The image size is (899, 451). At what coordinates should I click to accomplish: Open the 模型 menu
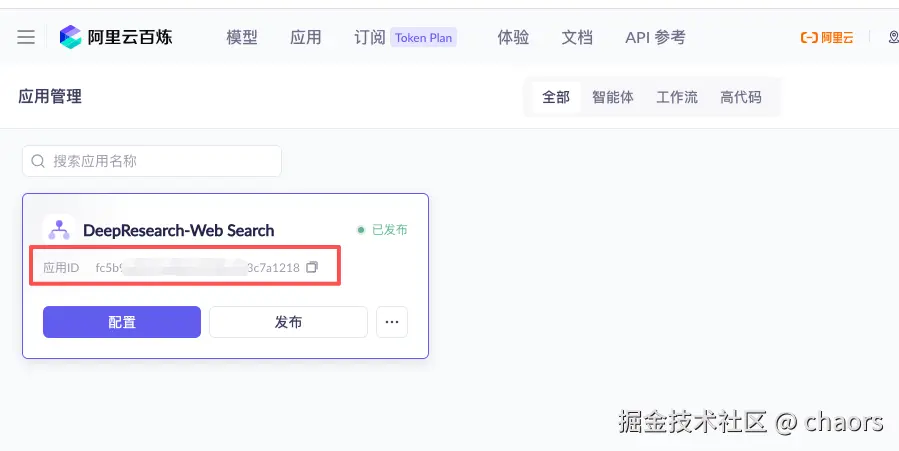coord(241,38)
